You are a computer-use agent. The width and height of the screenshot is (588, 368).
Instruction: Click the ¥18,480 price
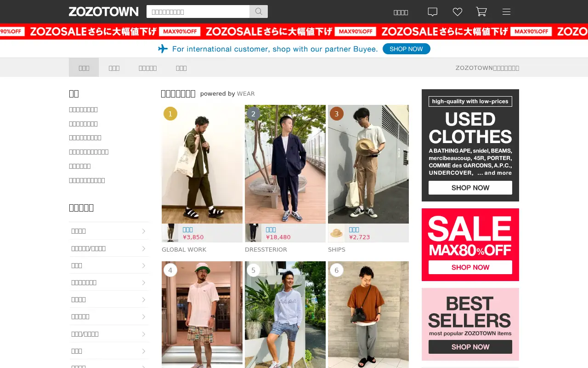click(278, 237)
